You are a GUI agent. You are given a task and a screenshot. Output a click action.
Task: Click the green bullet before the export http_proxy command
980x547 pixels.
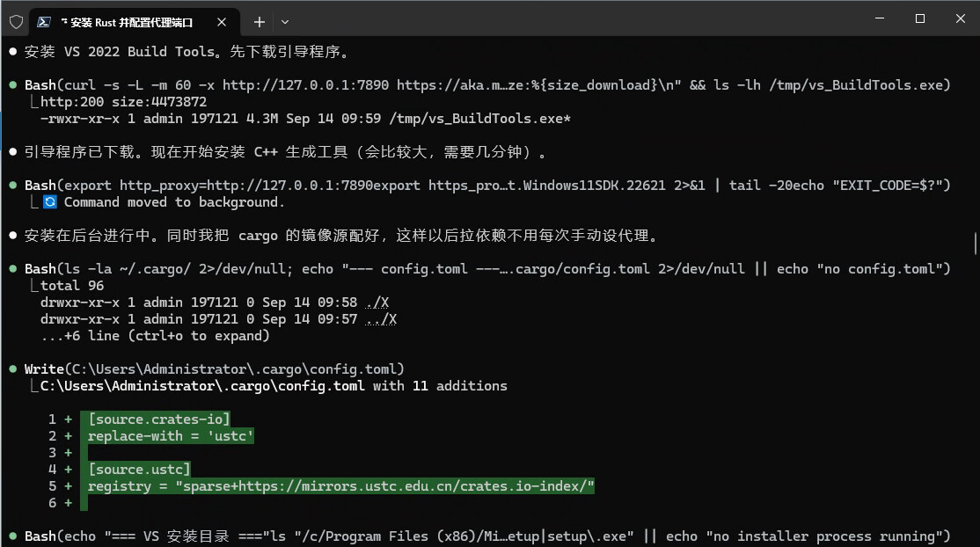coord(12,185)
